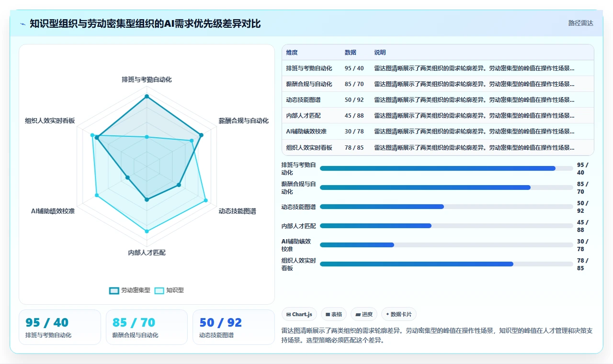
Task: Select the 数据卡片 chip
Action: 399,314
